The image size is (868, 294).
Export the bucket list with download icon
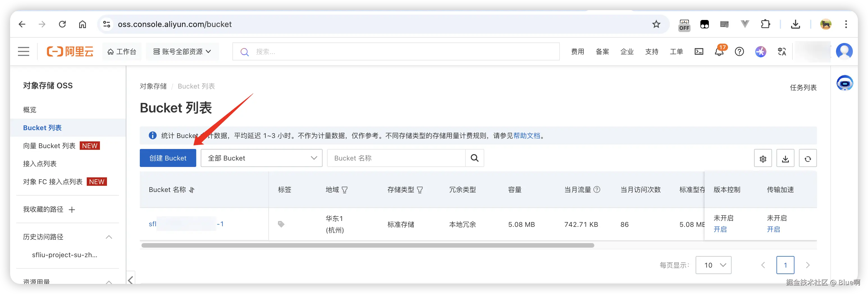785,158
